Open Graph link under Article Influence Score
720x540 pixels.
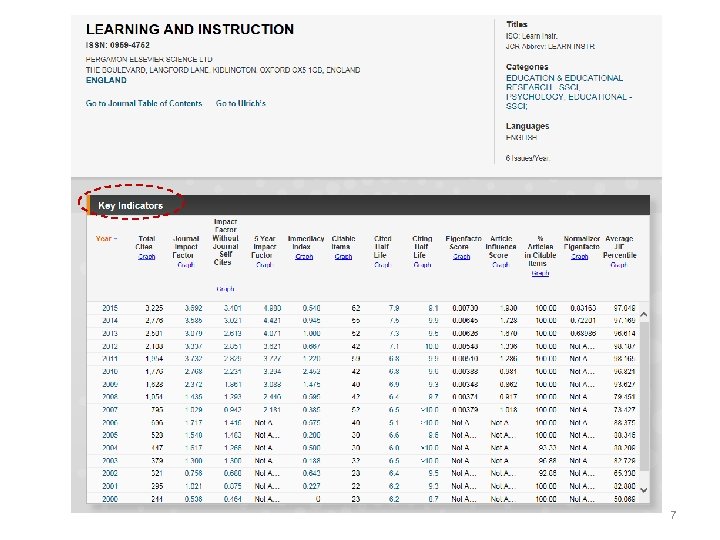coord(501,265)
